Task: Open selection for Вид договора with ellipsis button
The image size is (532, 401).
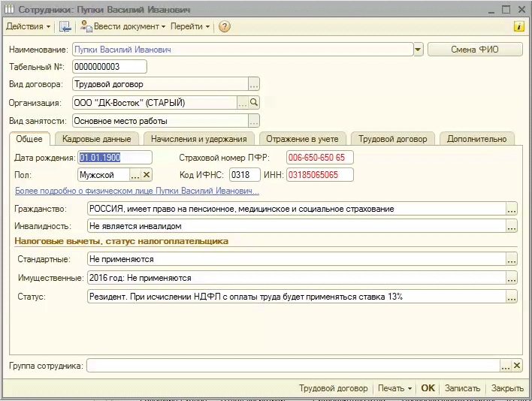Action: click(x=254, y=85)
